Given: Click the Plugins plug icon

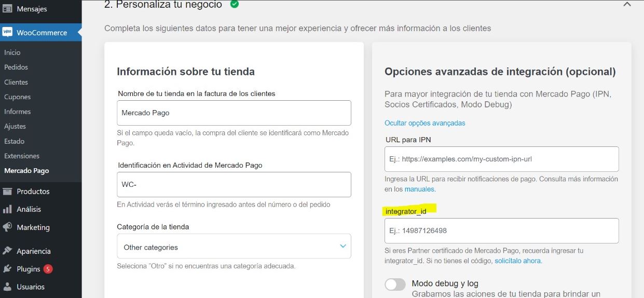Looking at the screenshot, I should tap(7, 269).
